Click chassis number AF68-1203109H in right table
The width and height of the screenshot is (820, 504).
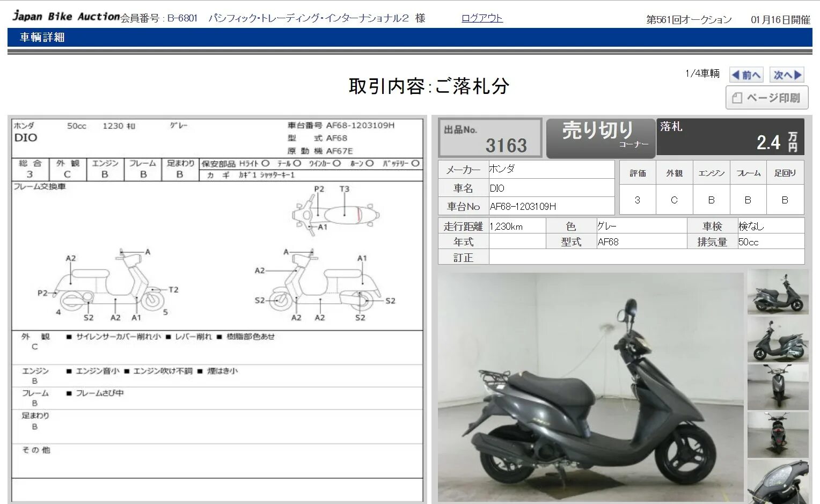tap(523, 206)
